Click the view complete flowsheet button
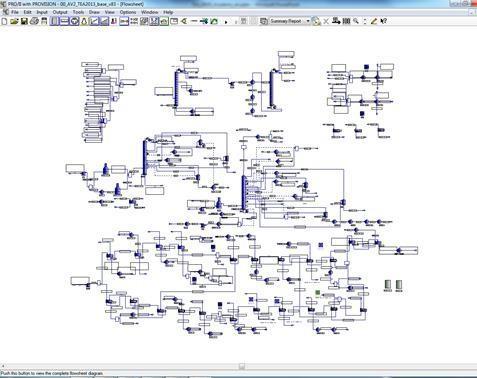477x378 pixels. [242, 367]
